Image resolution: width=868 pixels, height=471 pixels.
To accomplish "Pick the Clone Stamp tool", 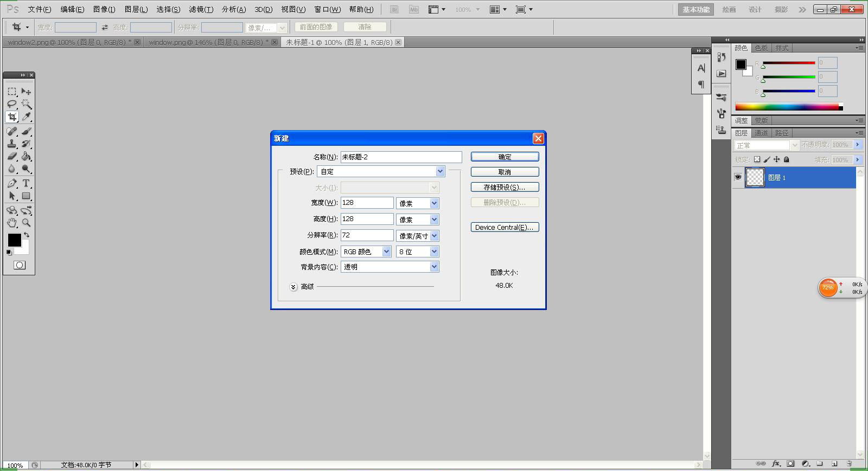I will tap(12, 144).
